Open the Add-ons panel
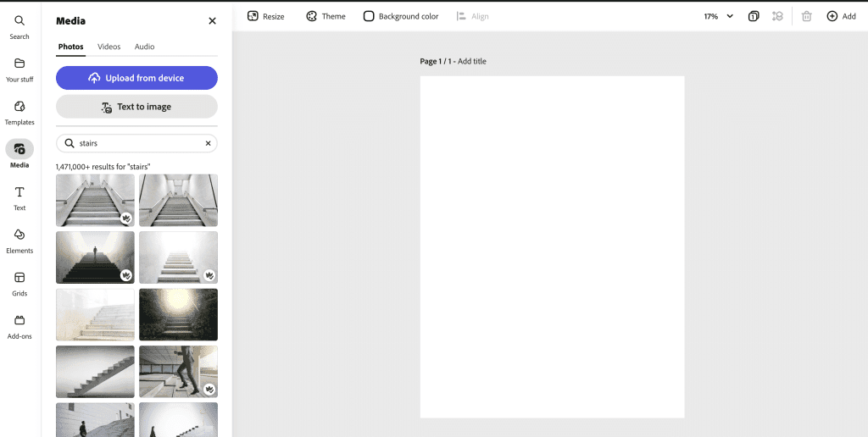The height and width of the screenshot is (437, 868). pyautogui.click(x=19, y=327)
